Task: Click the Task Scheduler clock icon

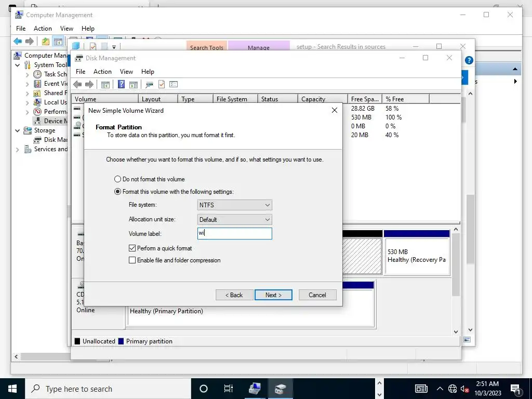Action: (x=37, y=74)
